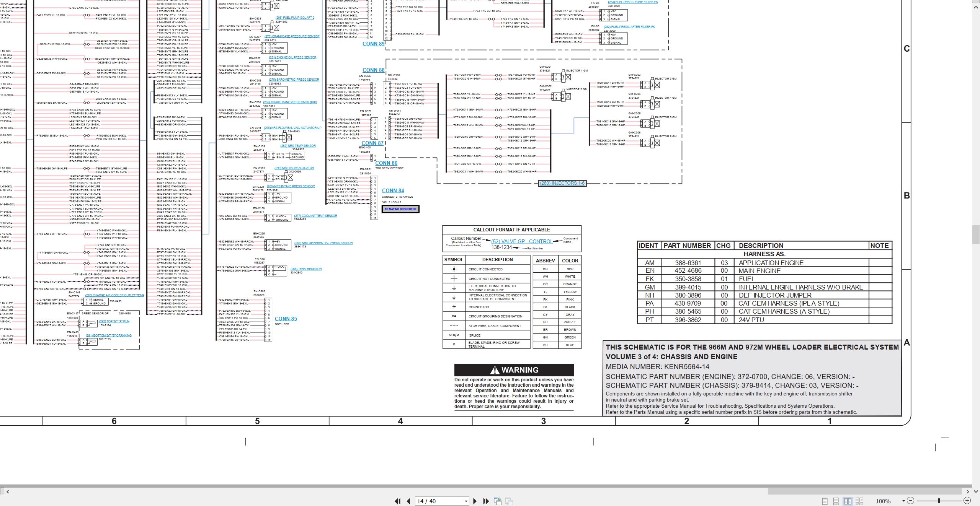Open the (277) Coolant Temp Sensor link
Screen dimensions: 980x506
pyautogui.click(x=315, y=216)
